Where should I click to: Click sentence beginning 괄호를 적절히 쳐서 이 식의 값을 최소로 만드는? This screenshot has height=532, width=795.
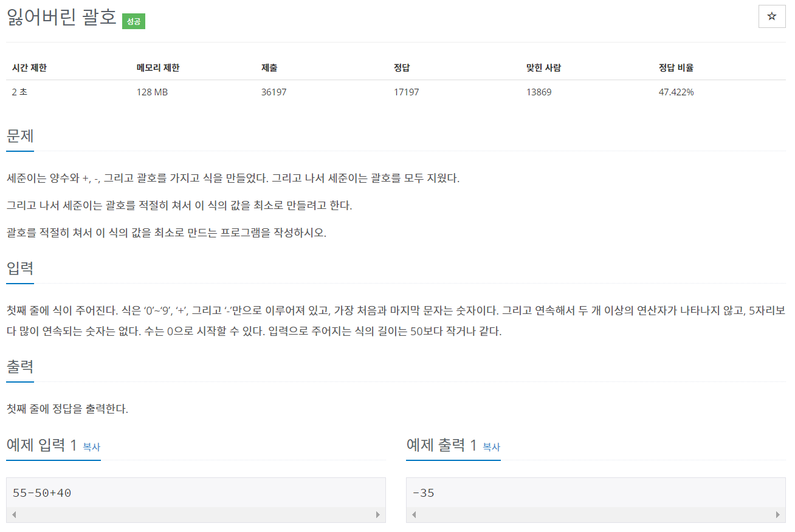pyautogui.click(x=166, y=233)
